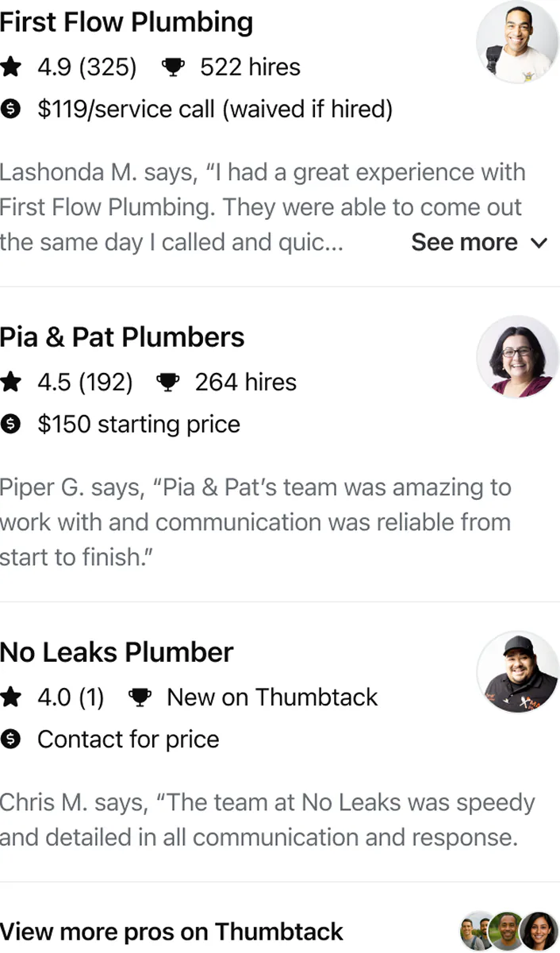
Task: Open the First Flow Plumbing listing
Action: [127, 23]
